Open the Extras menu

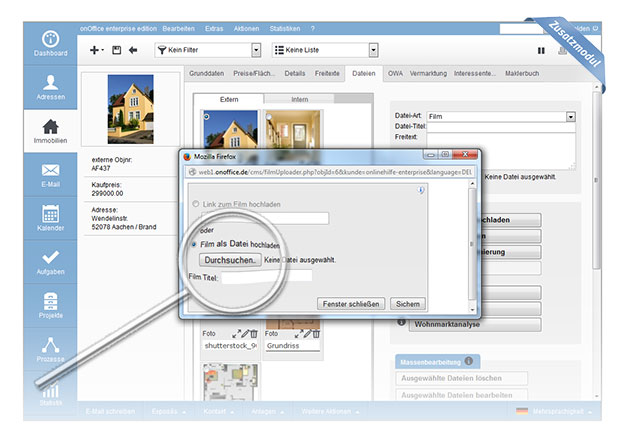[214, 29]
